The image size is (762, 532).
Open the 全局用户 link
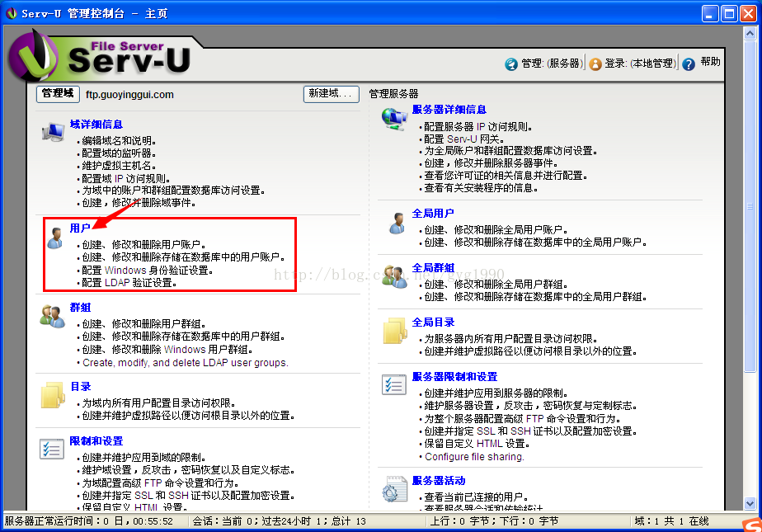coord(433,214)
